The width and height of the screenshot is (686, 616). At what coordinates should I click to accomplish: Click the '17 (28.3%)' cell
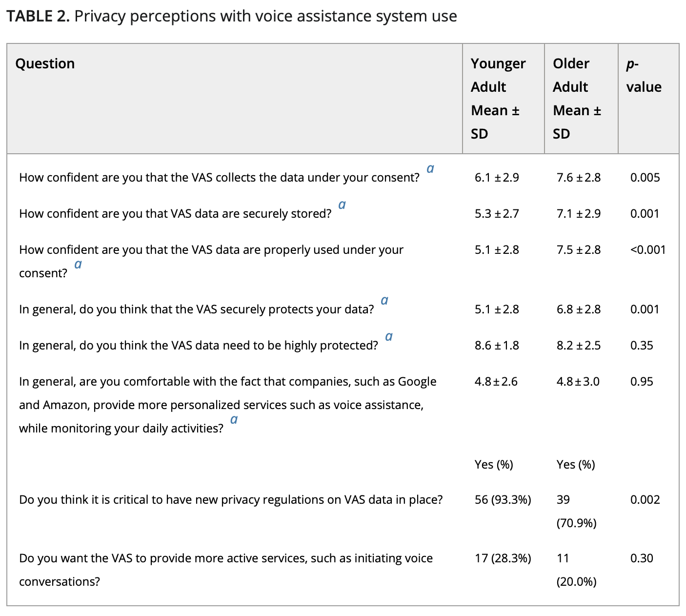point(503,558)
